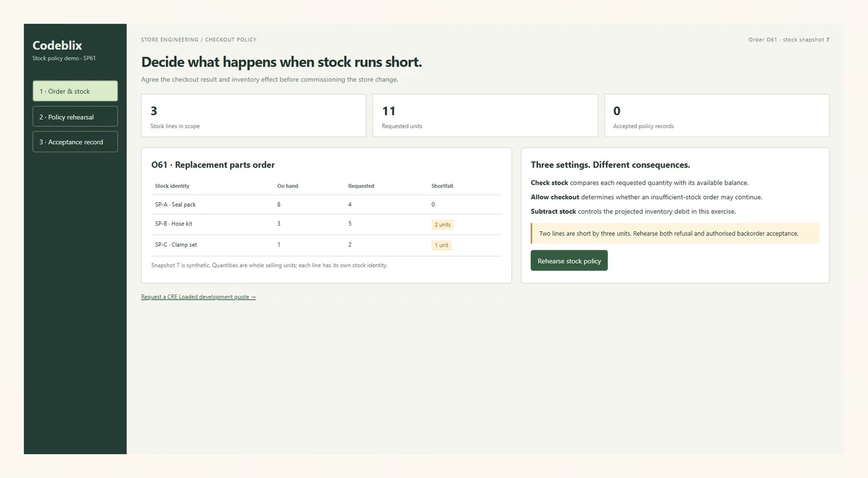Select the "SP-B · Hose kit" row name
The image size is (868, 478).
174,224
